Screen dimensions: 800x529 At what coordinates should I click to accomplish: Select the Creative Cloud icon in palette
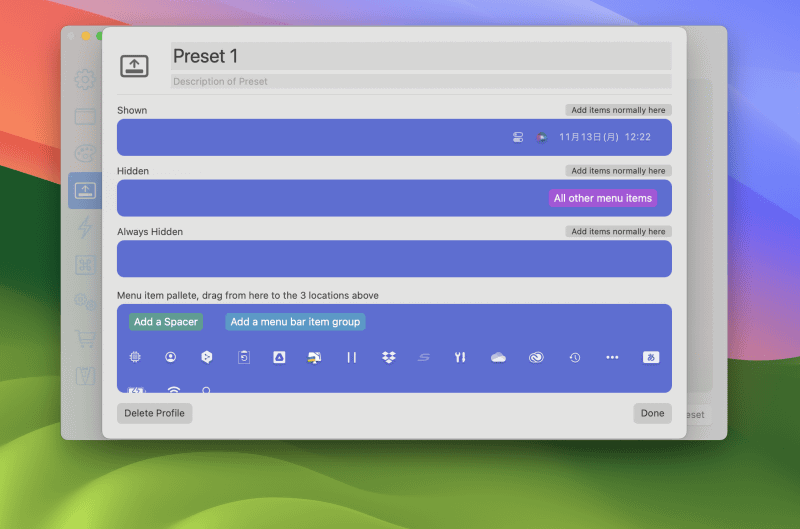536,358
